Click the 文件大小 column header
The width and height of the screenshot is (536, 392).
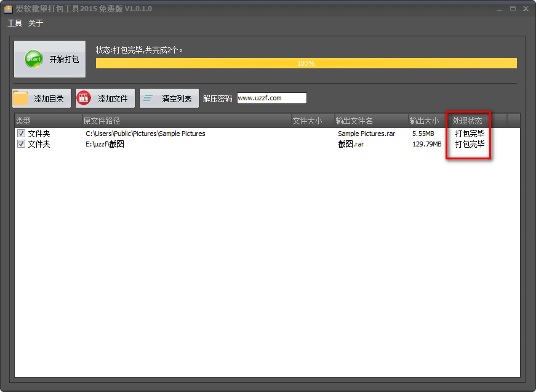coord(313,121)
